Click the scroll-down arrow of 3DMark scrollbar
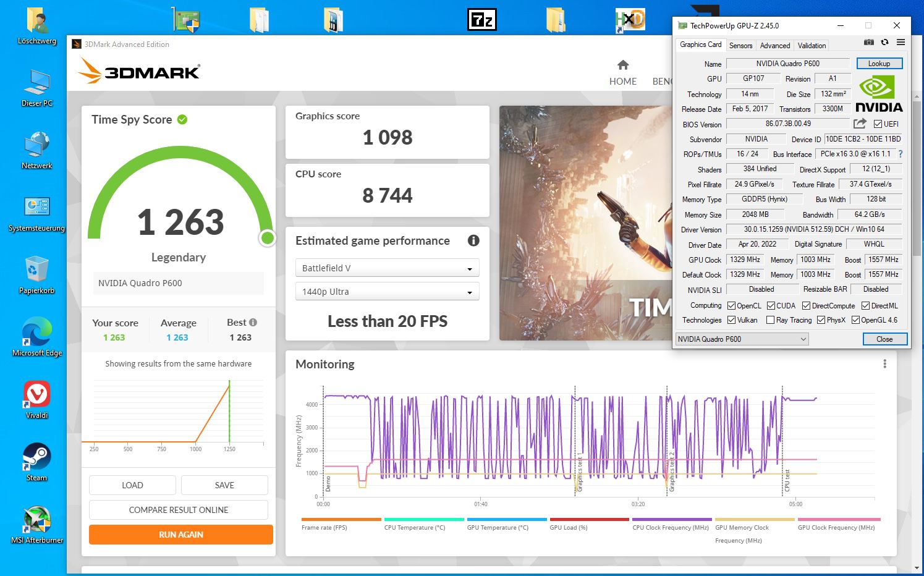924x576 pixels. click(917, 568)
